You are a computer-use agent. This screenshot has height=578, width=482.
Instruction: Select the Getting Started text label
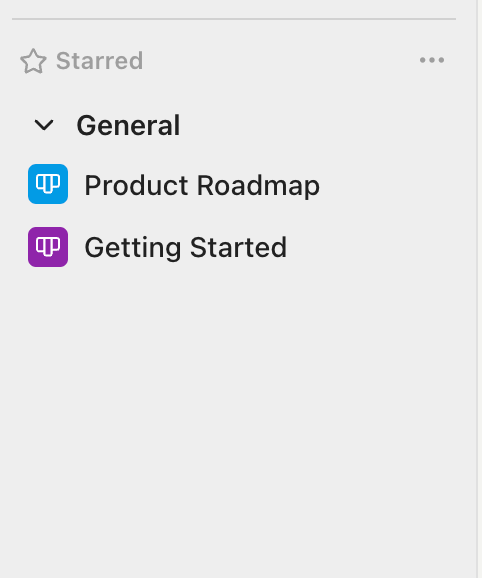186,248
